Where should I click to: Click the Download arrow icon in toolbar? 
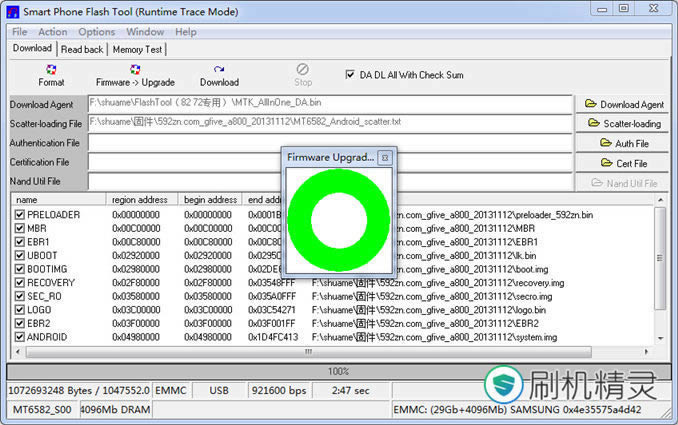pyautogui.click(x=219, y=70)
